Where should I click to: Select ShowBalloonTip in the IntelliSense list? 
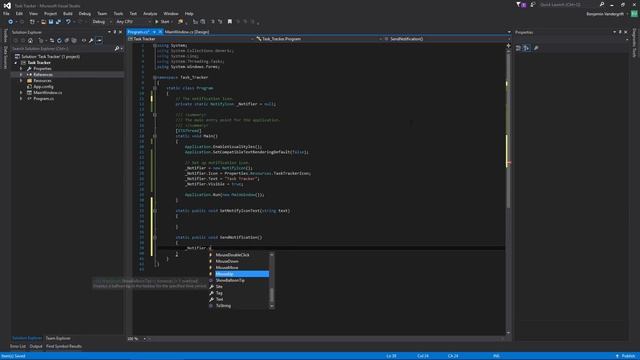tap(230, 280)
